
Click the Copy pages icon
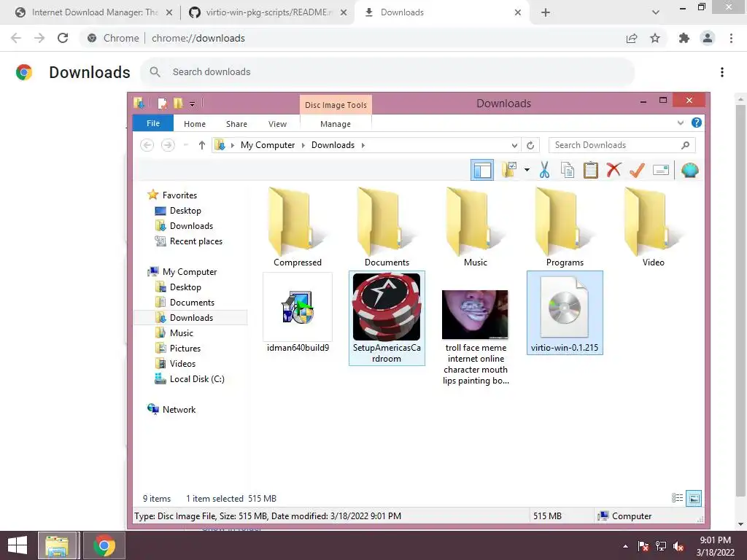[568, 170]
